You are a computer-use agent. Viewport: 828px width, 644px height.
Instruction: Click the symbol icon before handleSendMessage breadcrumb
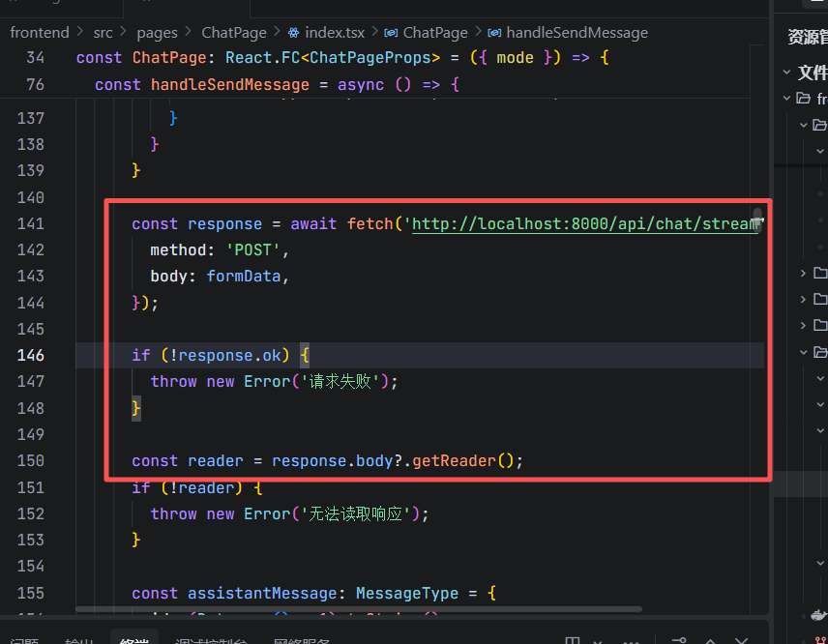coord(494,33)
